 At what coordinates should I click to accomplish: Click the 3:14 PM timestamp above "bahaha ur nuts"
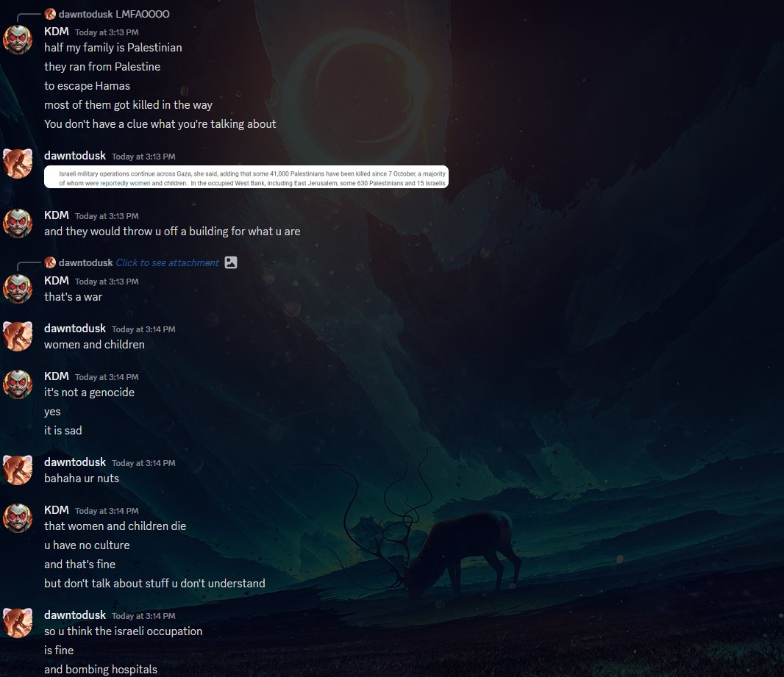pyautogui.click(x=143, y=463)
